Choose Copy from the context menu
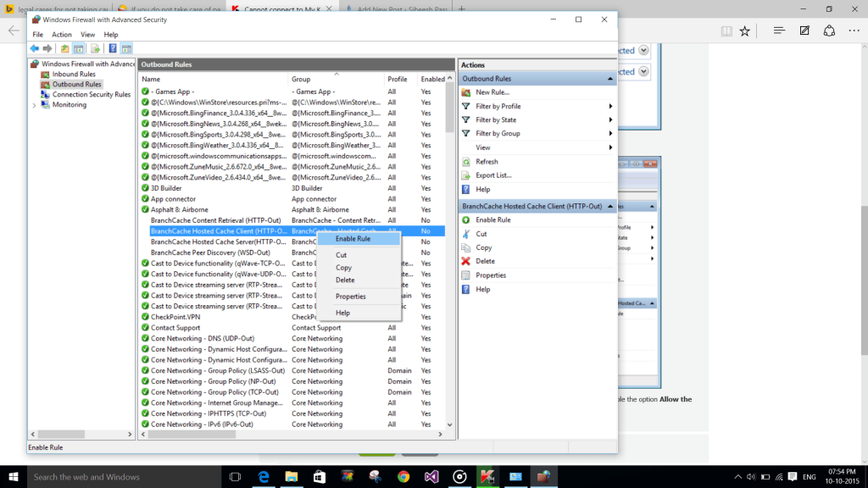The image size is (868, 488). coord(359,268)
